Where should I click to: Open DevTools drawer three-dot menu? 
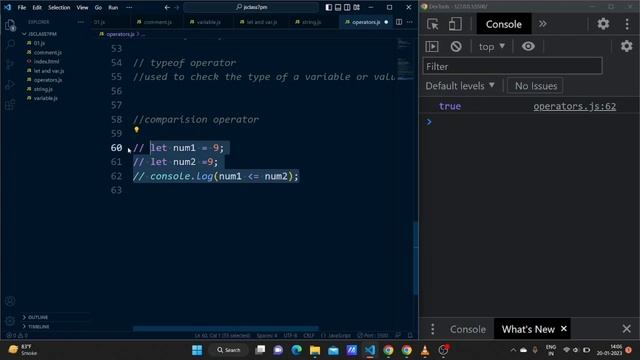(x=433, y=329)
